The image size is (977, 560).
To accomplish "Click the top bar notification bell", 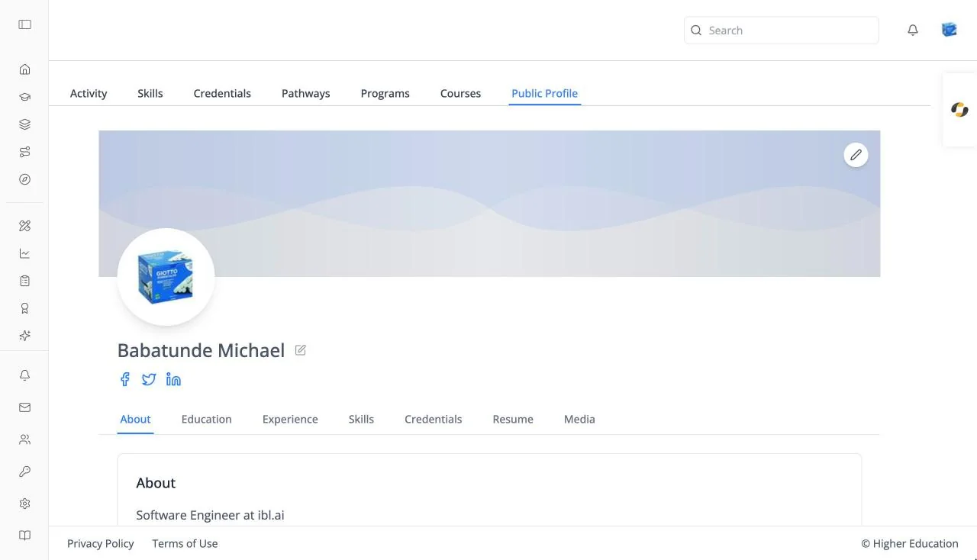I will (913, 31).
